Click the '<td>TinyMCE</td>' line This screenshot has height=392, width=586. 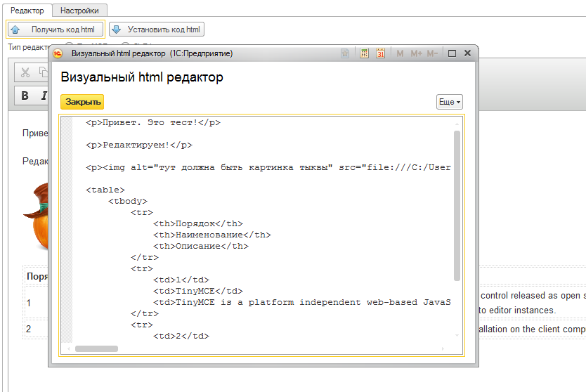[x=197, y=291]
